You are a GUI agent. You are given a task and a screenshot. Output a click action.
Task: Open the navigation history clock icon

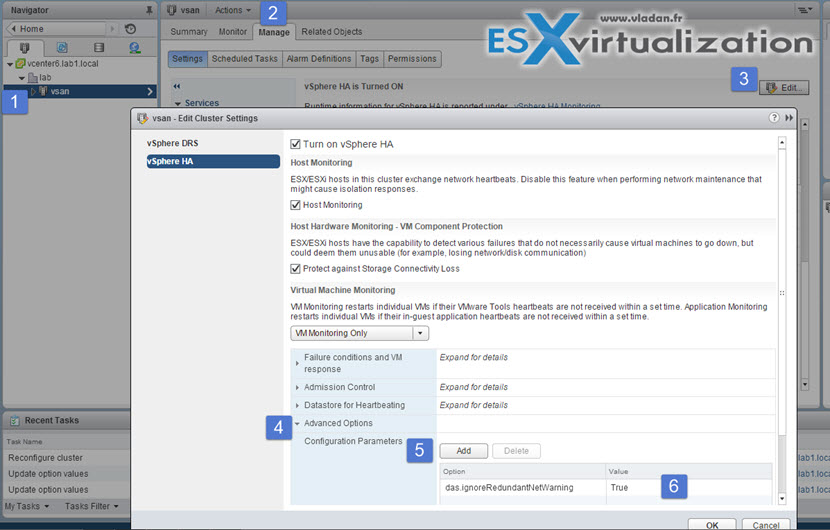tap(130, 29)
